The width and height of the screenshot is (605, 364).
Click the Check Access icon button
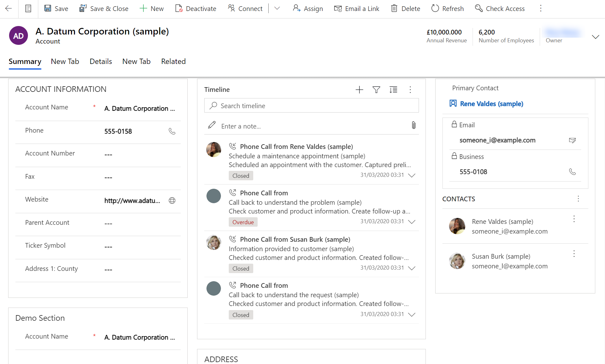[x=479, y=9]
